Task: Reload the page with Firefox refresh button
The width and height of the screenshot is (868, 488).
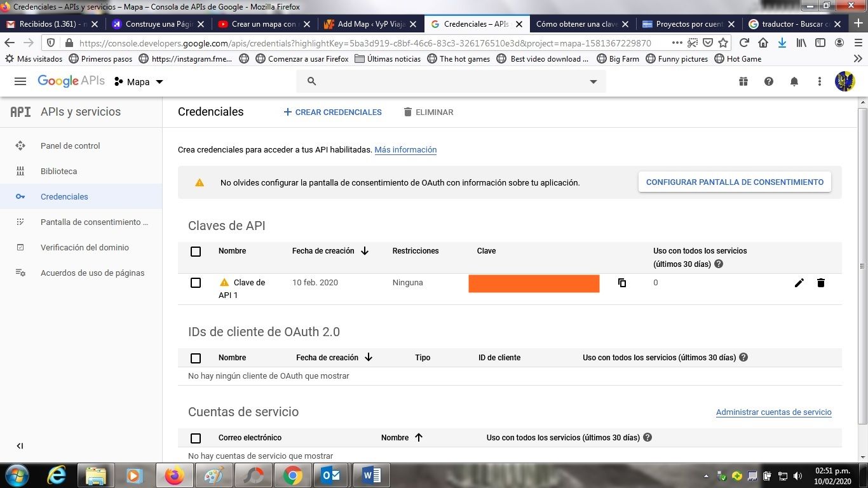Action: pyautogui.click(x=744, y=43)
